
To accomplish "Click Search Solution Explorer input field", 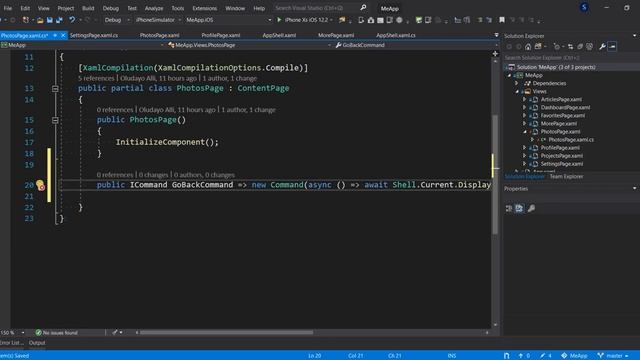I will (570, 58).
